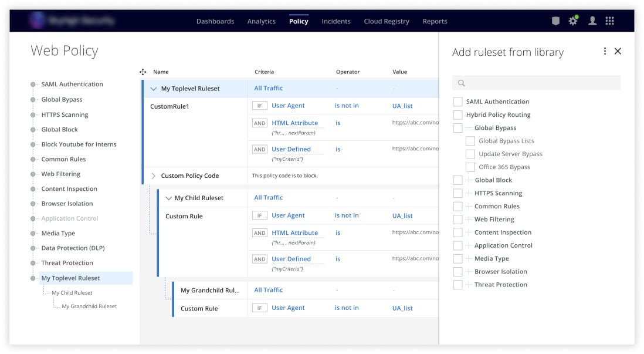Open settings gear in header

pos(573,21)
